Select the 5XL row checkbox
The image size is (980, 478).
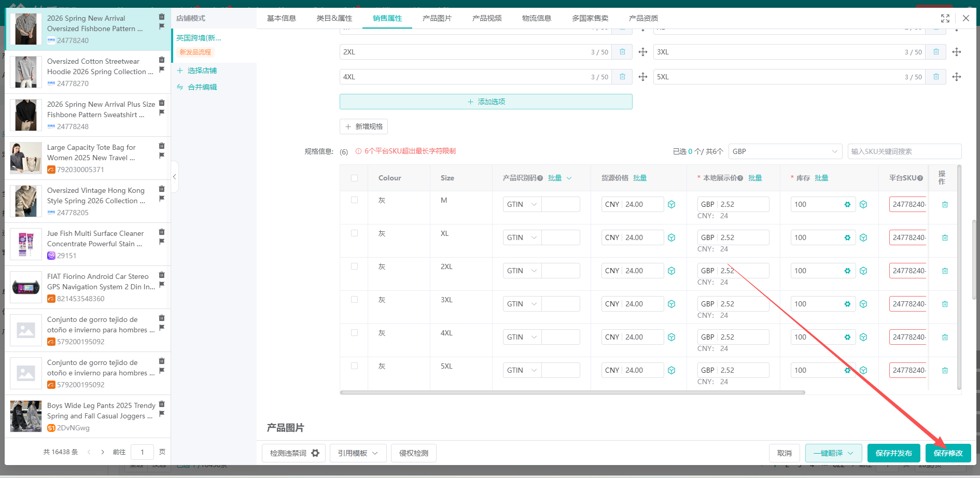point(355,366)
